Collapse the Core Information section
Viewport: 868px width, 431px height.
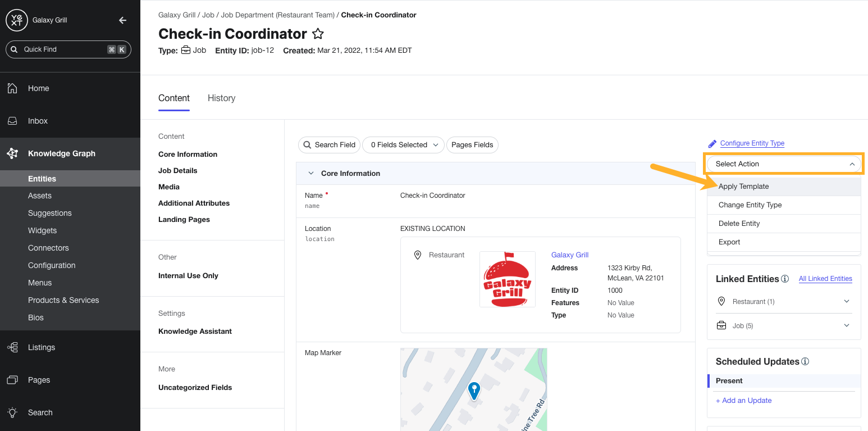[x=311, y=174]
